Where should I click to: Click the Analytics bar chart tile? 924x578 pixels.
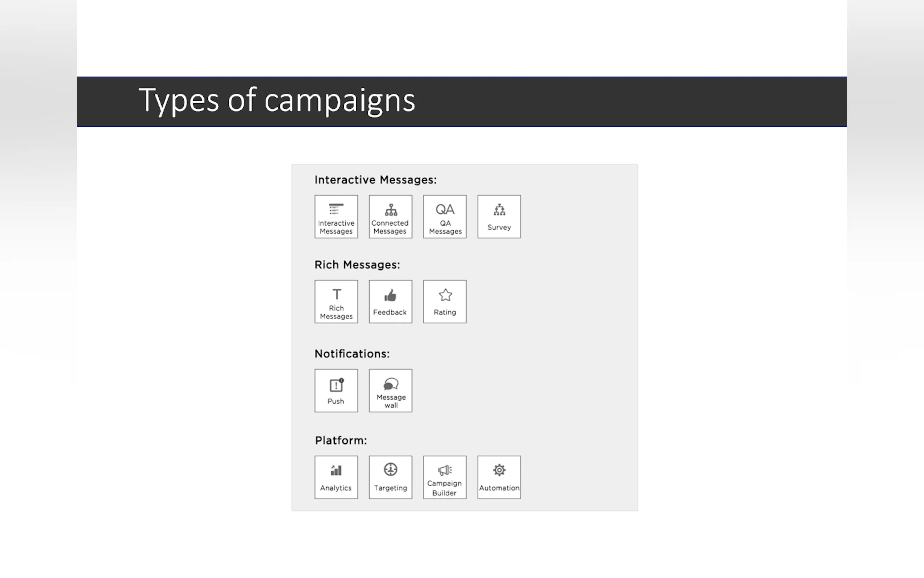click(336, 477)
